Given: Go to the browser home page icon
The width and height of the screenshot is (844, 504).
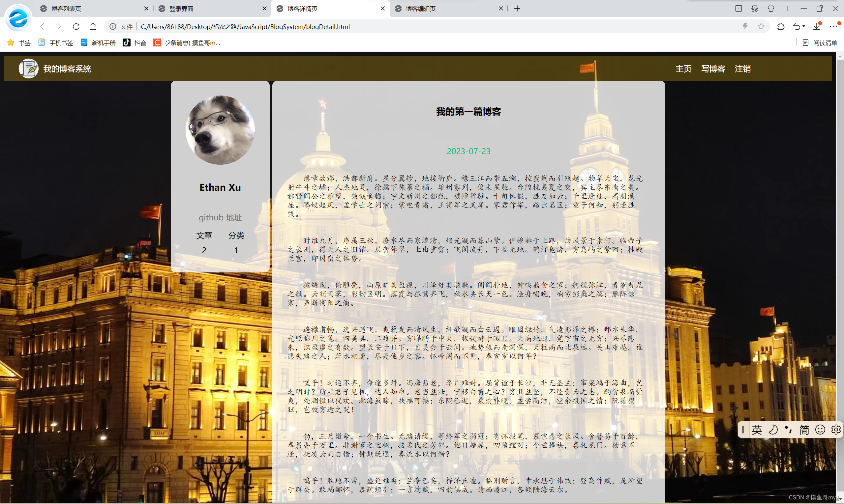Looking at the screenshot, I should click(x=93, y=26).
